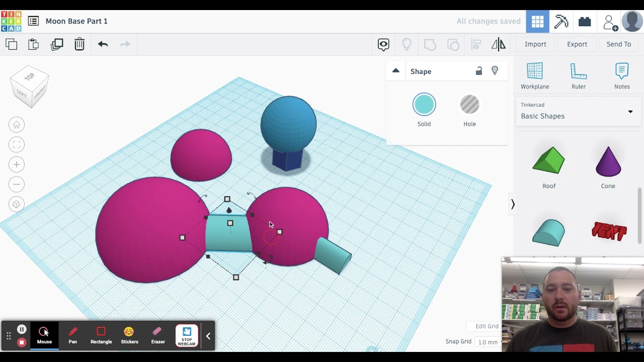Click the Ungroup shapes icon
This screenshot has width=644, height=362.
click(453, 45)
